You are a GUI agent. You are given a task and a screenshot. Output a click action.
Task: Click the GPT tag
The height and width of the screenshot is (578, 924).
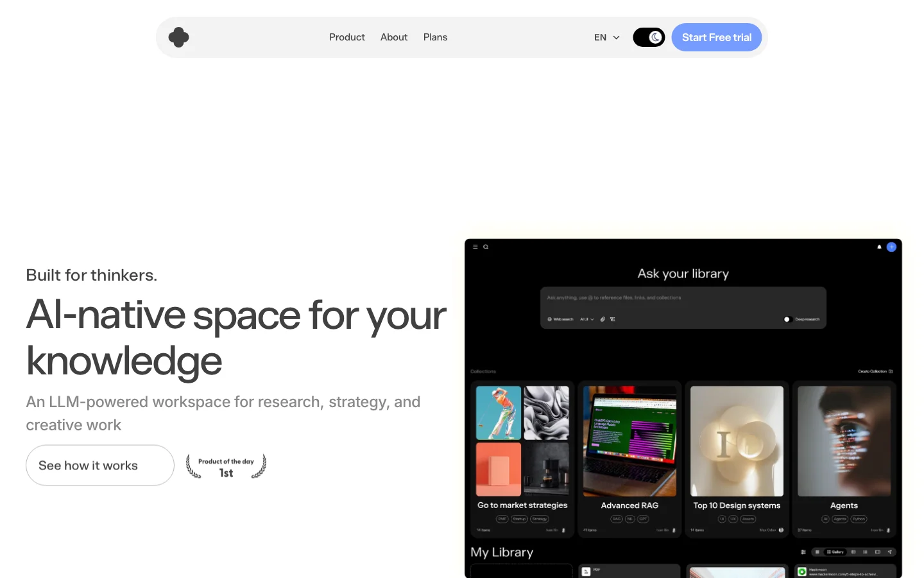coord(643,519)
